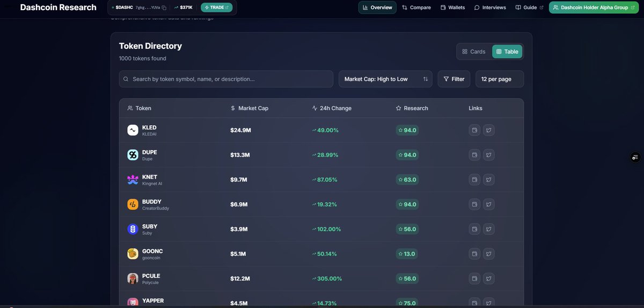Screen dimensions: 644x308
Task: Open GOONC Twitter link
Action: (488, 254)
